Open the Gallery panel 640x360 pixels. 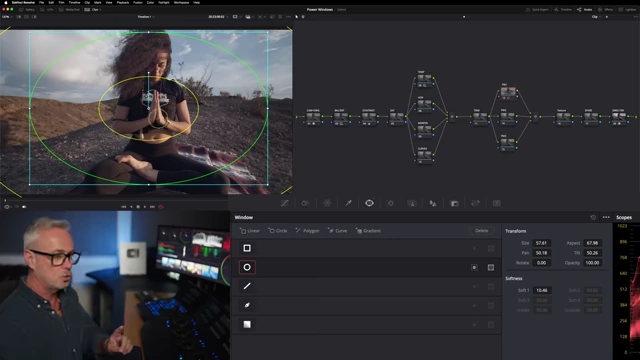click(27, 9)
